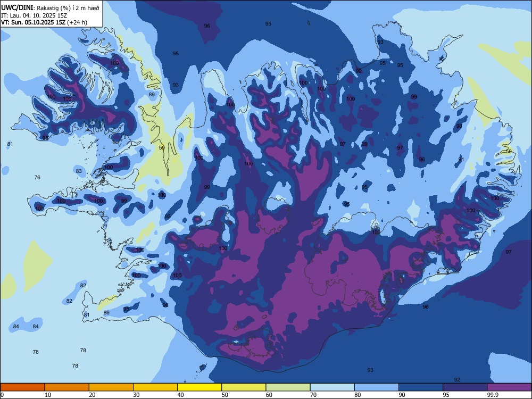Click the light blue 80–90 legend swatch
532x399 pixels.
(x=377, y=387)
